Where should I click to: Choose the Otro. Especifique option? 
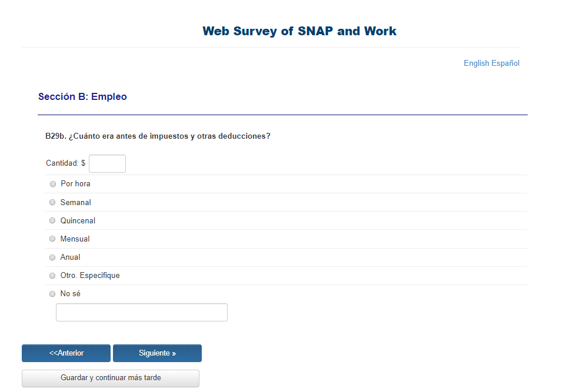pos(52,276)
